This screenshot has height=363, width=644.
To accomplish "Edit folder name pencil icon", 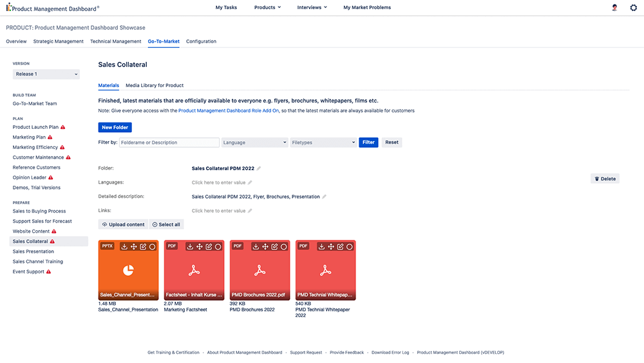I will pyautogui.click(x=259, y=168).
